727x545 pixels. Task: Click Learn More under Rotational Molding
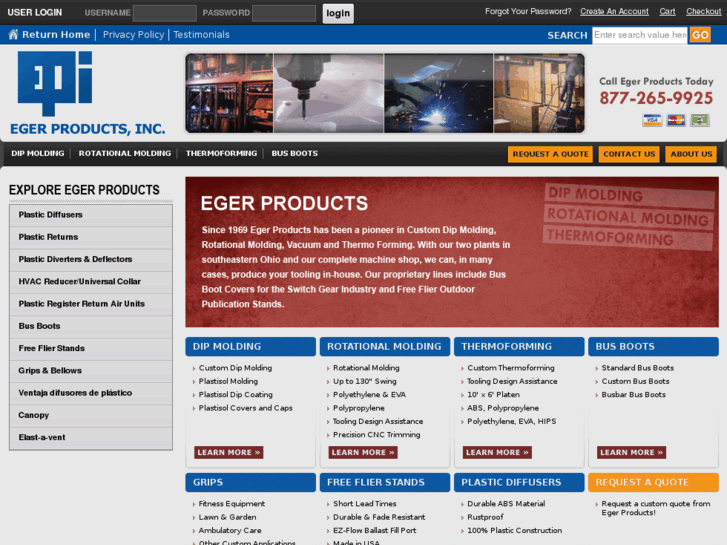(363, 452)
